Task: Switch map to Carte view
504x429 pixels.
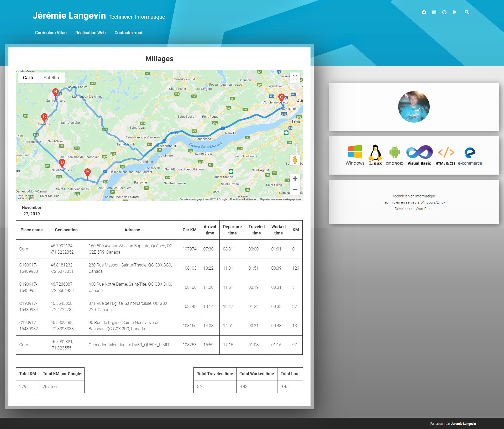Action: pos(29,78)
